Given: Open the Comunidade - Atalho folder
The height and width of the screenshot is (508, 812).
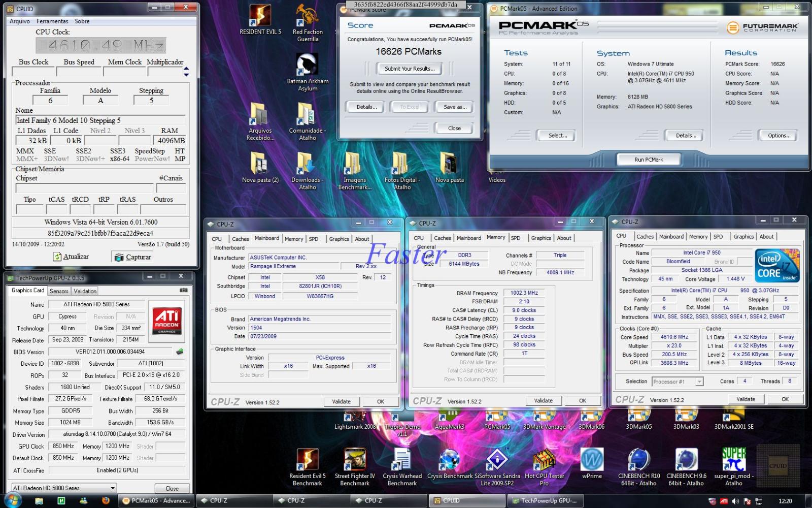Looking at the screenshot, I should coord(308,121).
